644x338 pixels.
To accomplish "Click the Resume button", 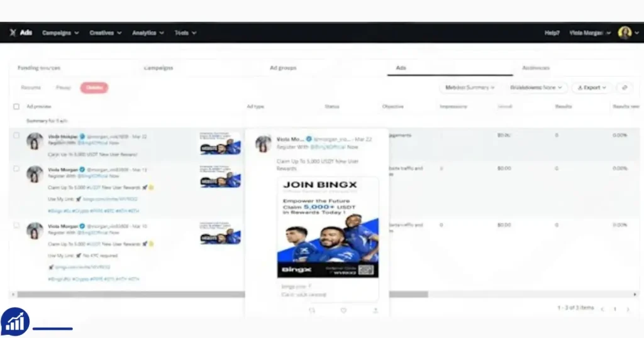I will coord(31,87).
